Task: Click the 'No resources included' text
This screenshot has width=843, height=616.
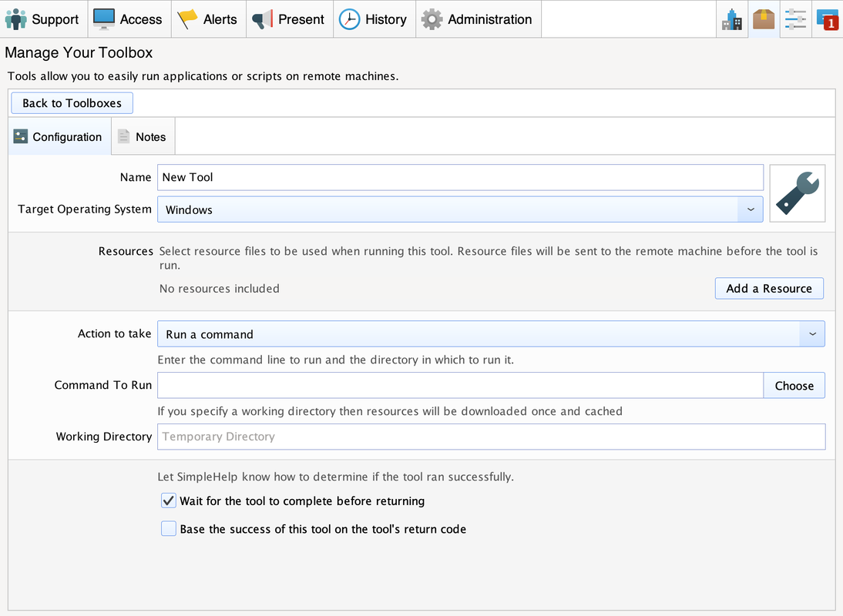Action: 220,289
